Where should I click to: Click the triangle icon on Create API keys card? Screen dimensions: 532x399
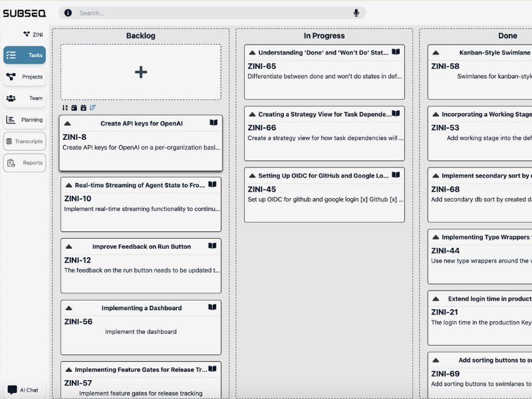[x=68, y=124]
